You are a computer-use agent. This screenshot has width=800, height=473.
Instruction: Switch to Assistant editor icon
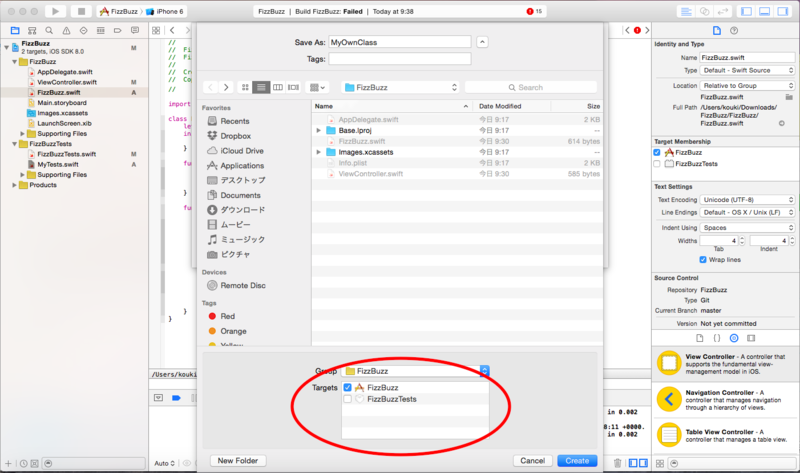[705, 11]
